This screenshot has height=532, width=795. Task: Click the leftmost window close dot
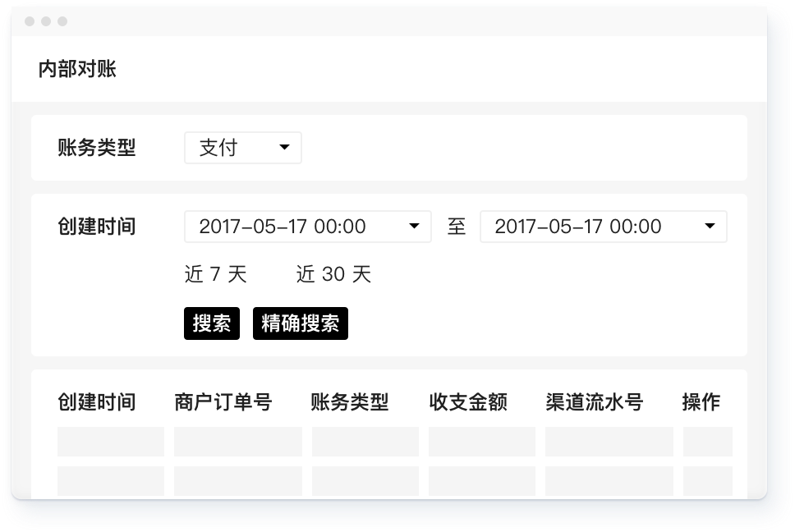coord(30,21)
